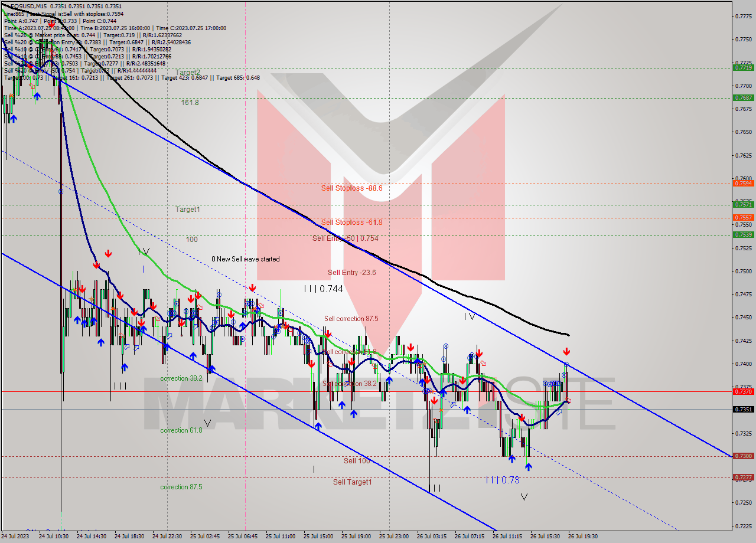Click the blue 'I I I 0.73' wave label
Viewport: 756px width, 543px height.
pos(503,480)
